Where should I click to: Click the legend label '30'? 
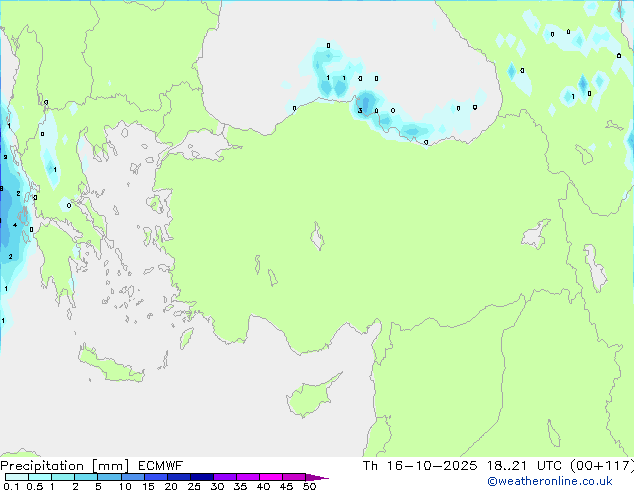point(217,486)
